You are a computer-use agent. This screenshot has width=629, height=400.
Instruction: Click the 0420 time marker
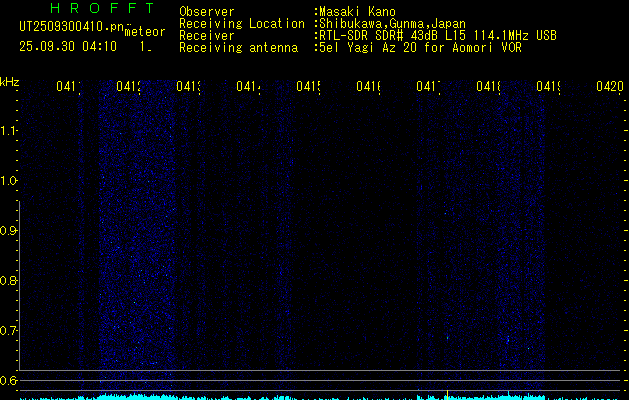point(610,86)
